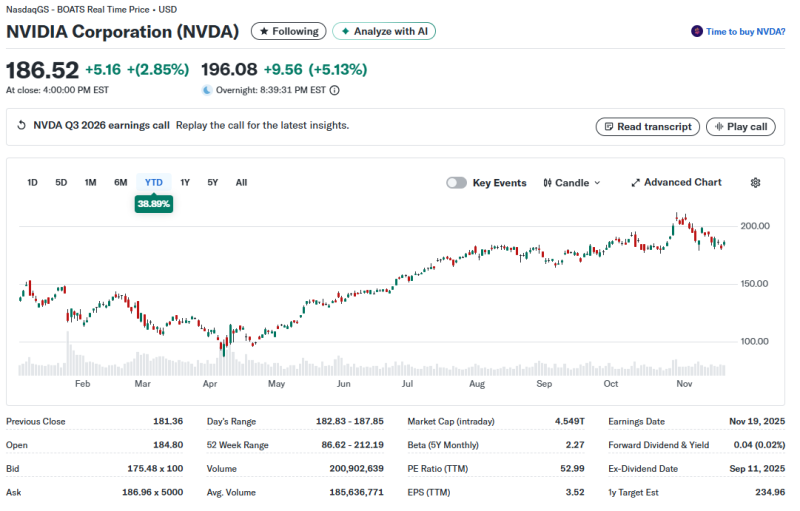800x511 pixels.
Task: Select the 5D time range
Action: [x=61, y=182]
